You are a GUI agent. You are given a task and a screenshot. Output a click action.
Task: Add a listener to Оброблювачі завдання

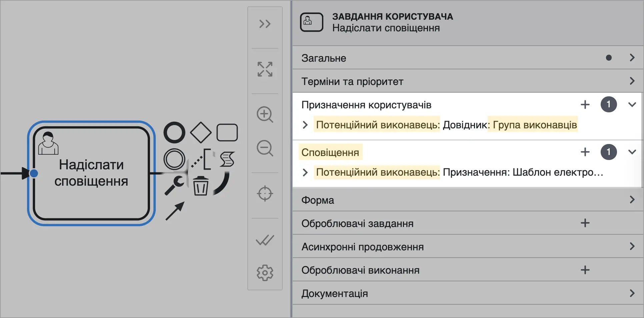coord(585,223)
